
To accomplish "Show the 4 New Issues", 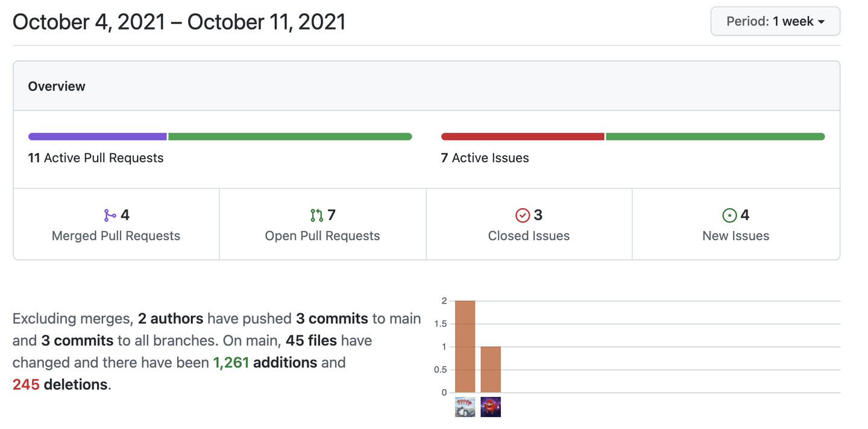I will point(736,224).
